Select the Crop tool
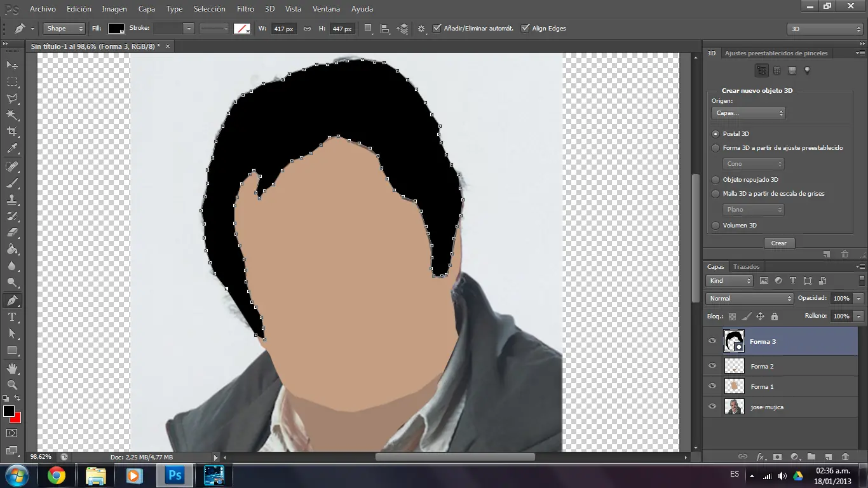The image size is (868, 488). (11, 132)
